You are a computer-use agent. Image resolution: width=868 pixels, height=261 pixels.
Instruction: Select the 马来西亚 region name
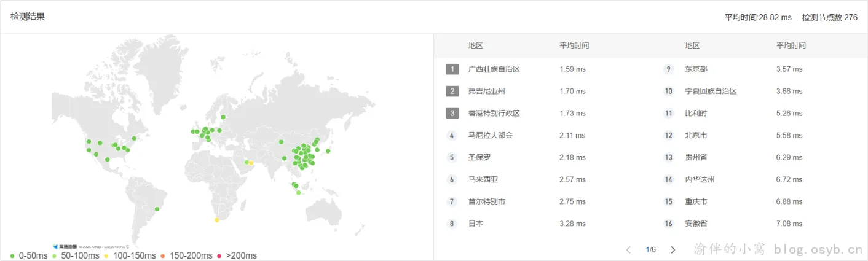(x=483, y=180)
